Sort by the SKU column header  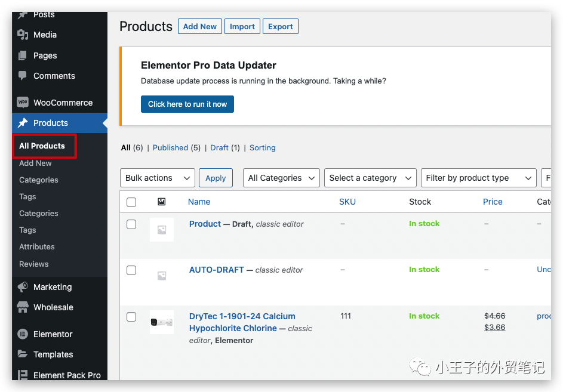tap(347, 202)
